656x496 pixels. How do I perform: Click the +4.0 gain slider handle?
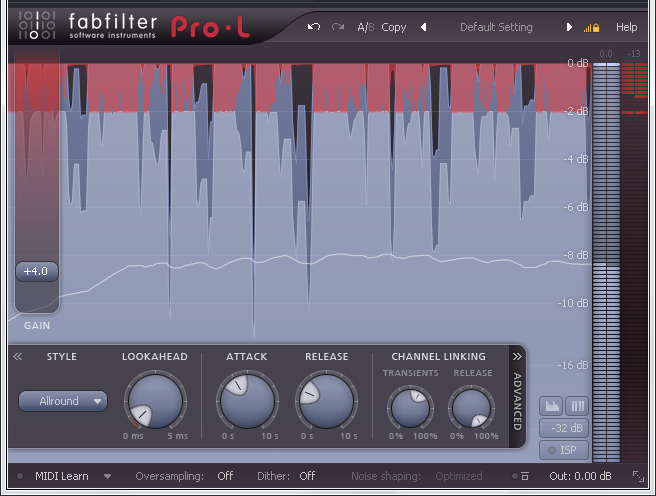[x=37, y=271]
